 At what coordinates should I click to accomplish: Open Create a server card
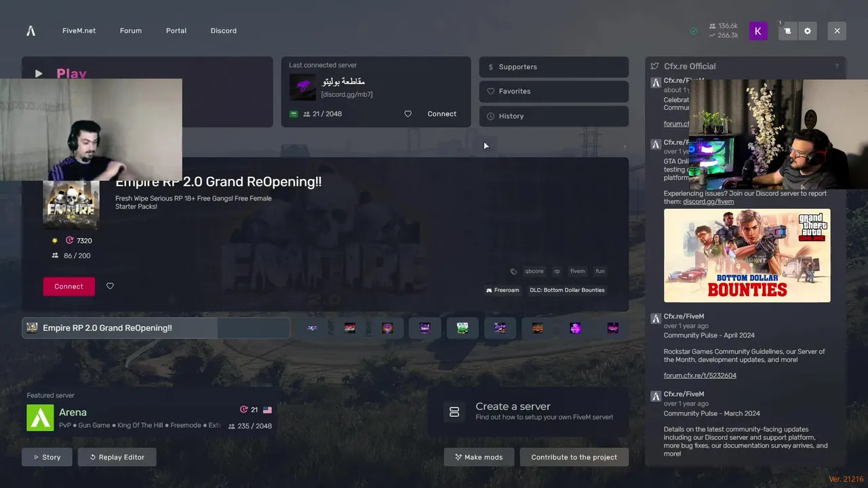click(528, 411)
